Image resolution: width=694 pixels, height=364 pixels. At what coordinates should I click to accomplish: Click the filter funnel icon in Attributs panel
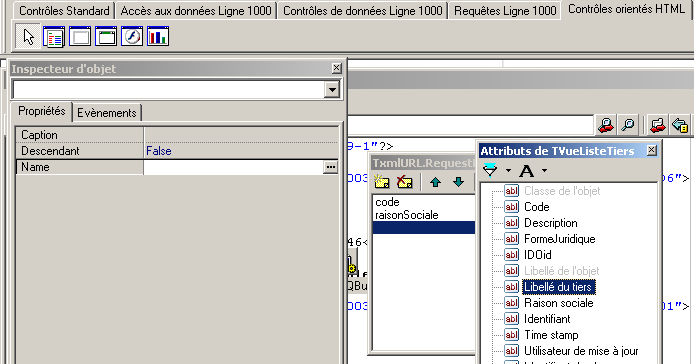click(x=490, y=170)
